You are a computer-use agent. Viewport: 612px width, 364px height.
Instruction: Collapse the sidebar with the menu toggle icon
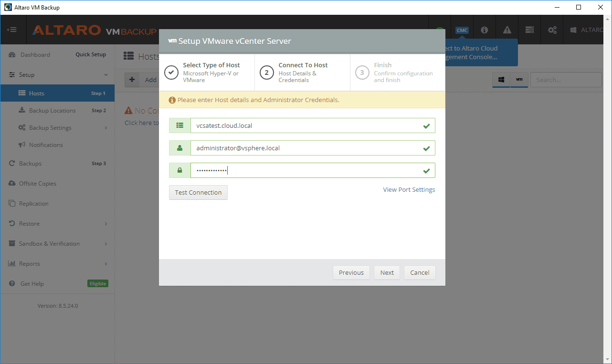click(12, 30)
